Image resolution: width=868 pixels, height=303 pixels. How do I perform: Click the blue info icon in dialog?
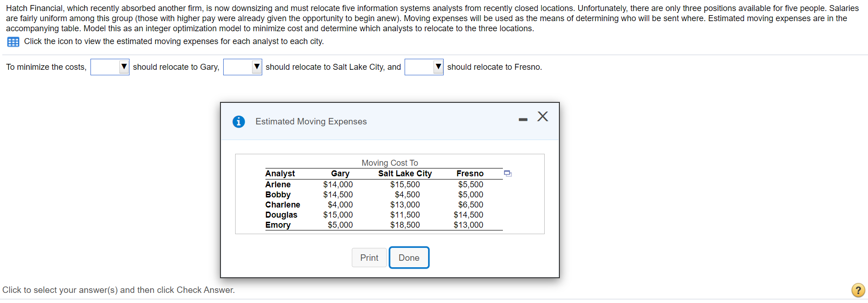click(239, 122)
